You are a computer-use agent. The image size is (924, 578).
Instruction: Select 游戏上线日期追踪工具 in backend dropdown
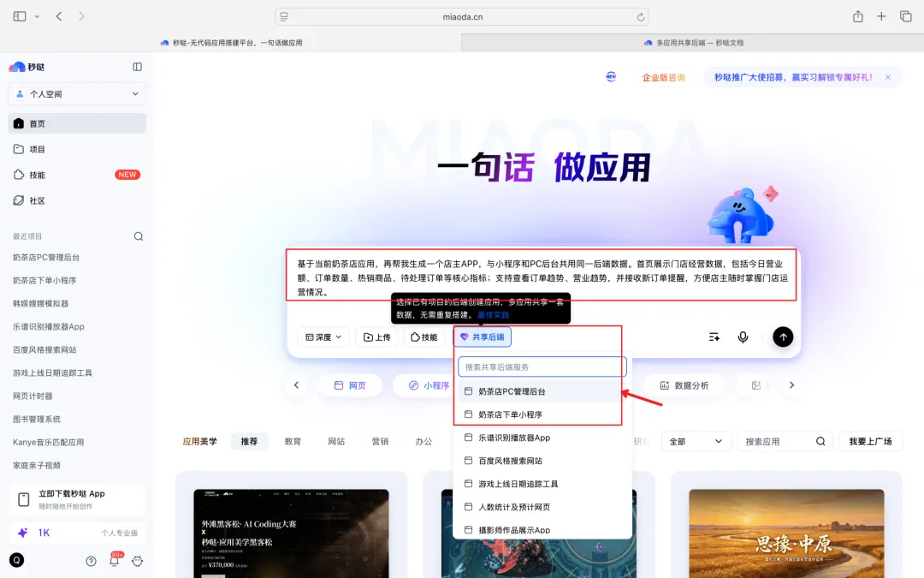542,484
